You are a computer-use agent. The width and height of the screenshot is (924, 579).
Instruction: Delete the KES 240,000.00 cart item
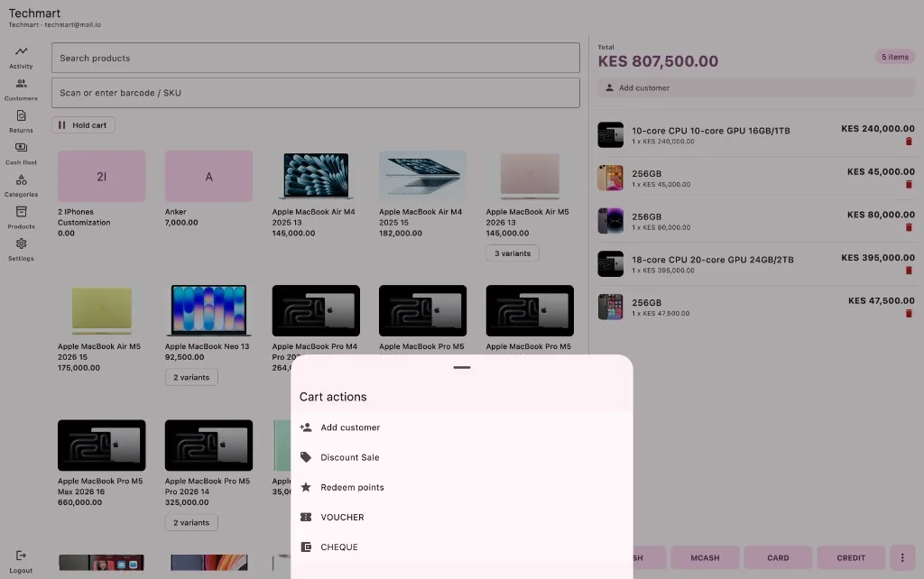[909, 142]
